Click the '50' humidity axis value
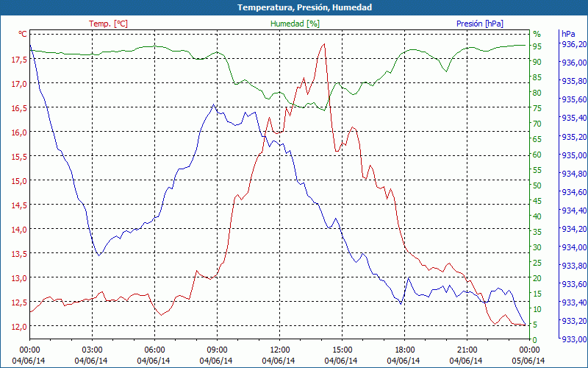Image resolution: width=588 pixels, height=368 pixels. (x=537, y=185)
